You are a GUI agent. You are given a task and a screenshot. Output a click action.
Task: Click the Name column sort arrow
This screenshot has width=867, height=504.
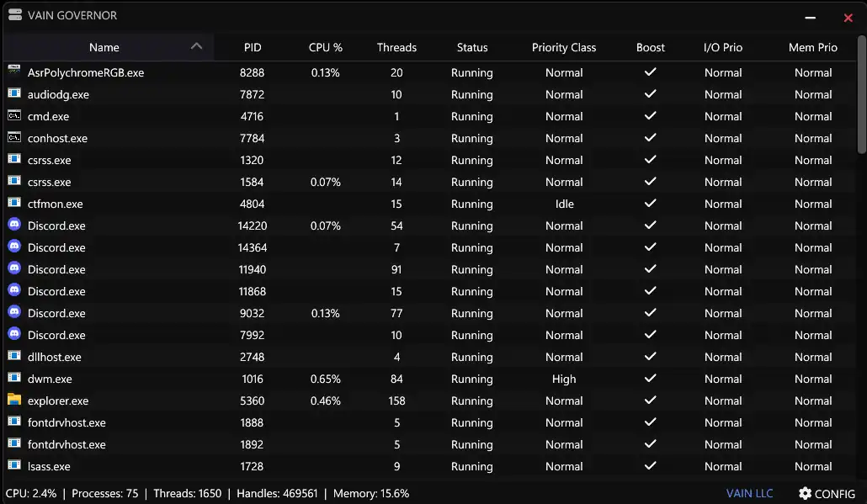(197, 46)
